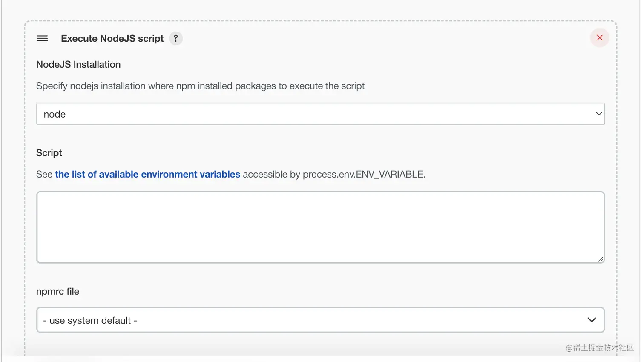Grab the hamburger drag handle icon
Image resolution: width=644 pixels, height=362 pixels.
point(43,38)
